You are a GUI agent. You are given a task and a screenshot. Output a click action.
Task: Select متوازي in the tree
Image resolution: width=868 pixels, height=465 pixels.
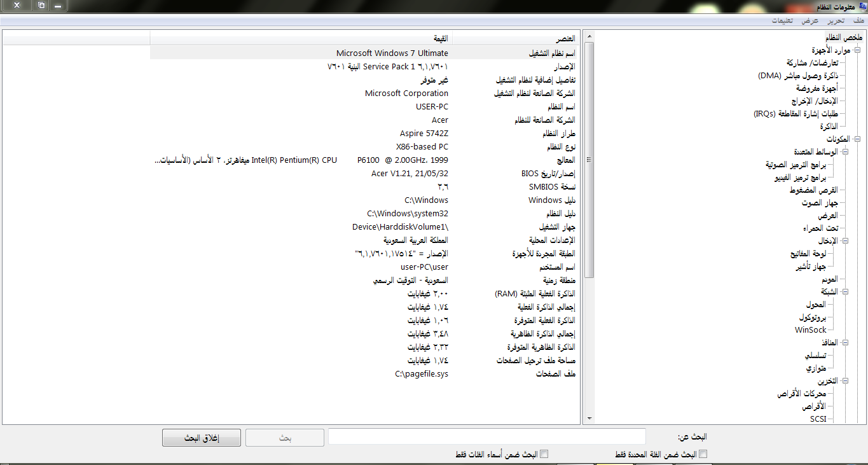coord(816,368)
